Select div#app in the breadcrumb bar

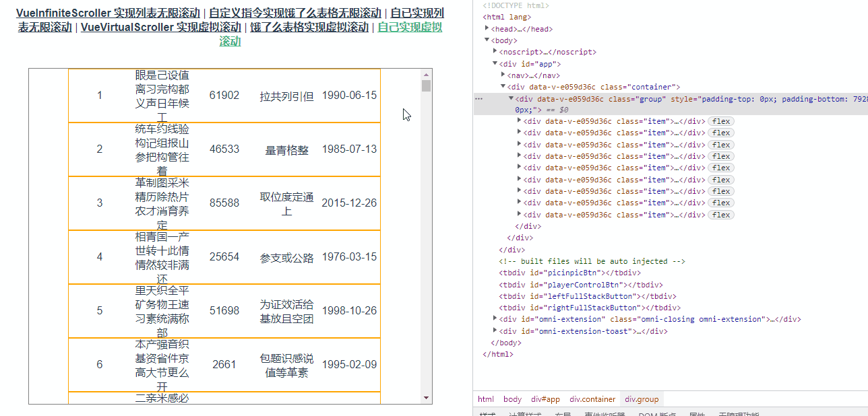tap(545, 398)
